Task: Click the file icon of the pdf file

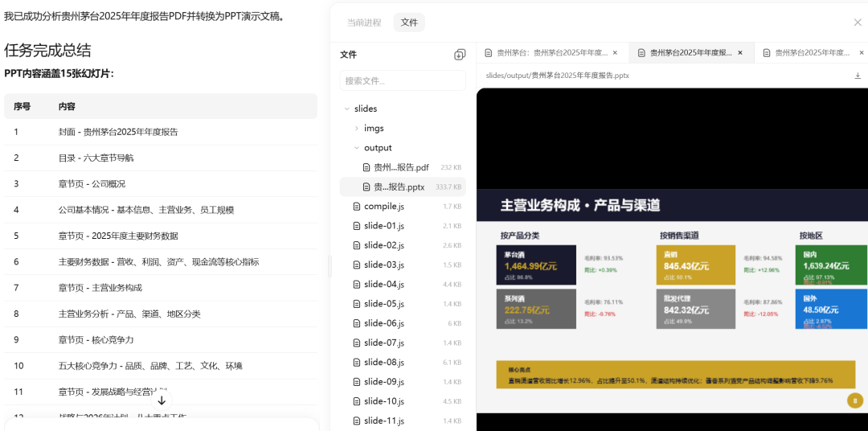Action: (x=366, y=167)
